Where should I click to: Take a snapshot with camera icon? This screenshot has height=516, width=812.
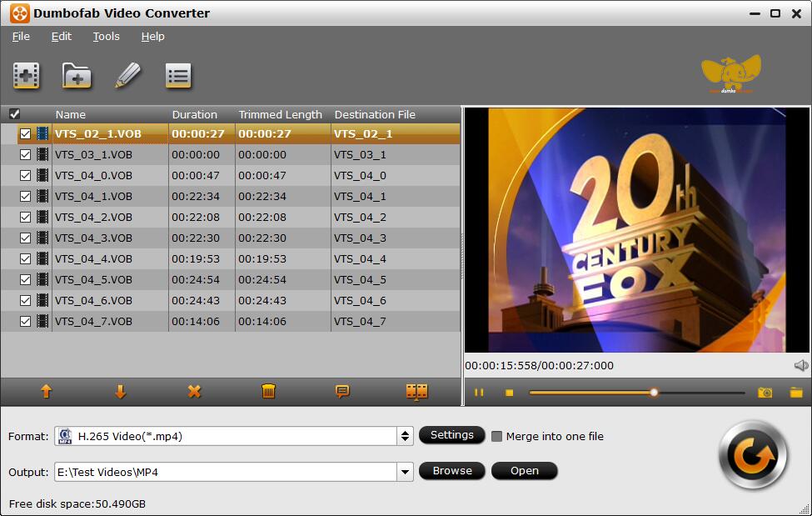[765, 393]
